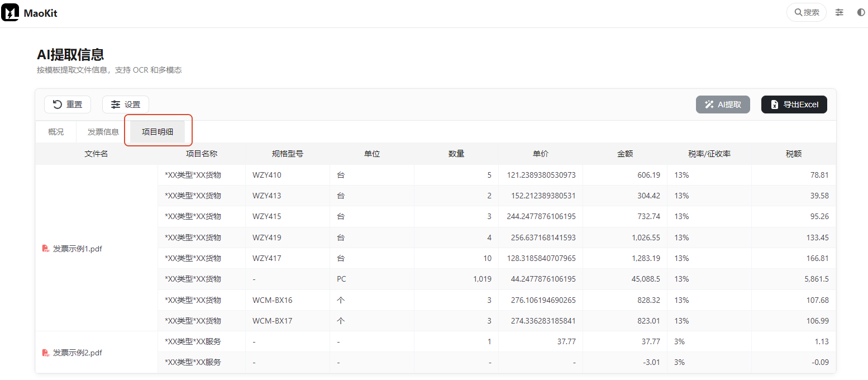Switch to the 概况 tab

point(56,132)
